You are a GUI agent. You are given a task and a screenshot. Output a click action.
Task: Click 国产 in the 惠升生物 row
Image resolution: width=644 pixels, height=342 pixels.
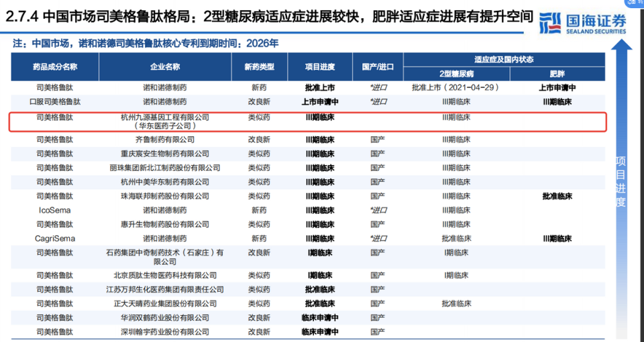point(378,224)
